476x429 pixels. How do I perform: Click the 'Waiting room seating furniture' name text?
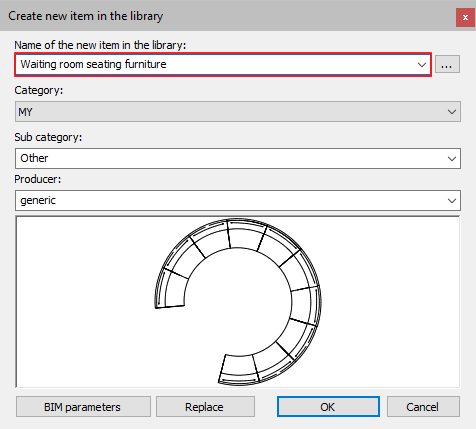(93, 64)
